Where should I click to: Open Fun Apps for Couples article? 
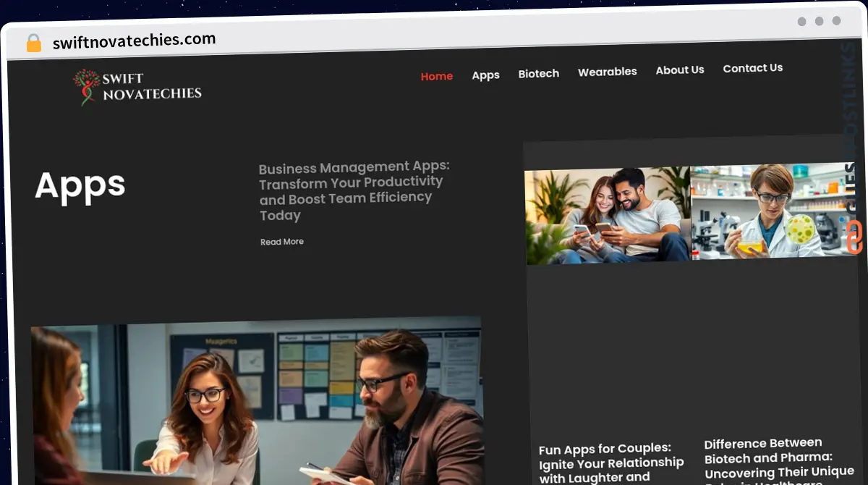point(611,463)
